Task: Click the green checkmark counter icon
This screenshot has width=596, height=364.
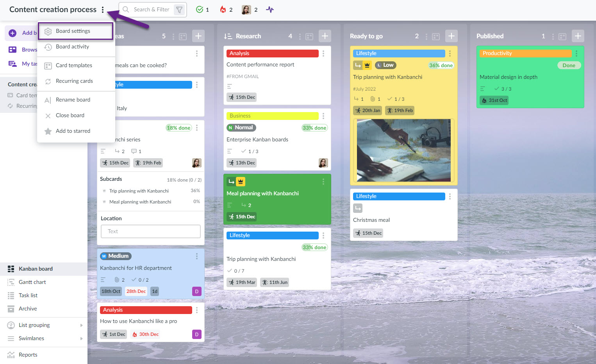Action: pos(200,10)
